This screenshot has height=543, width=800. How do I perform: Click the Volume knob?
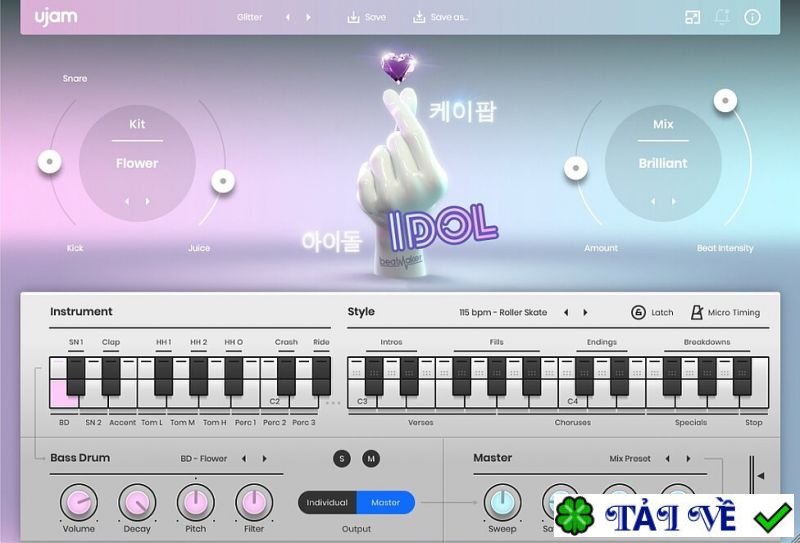tap(79, 503)
